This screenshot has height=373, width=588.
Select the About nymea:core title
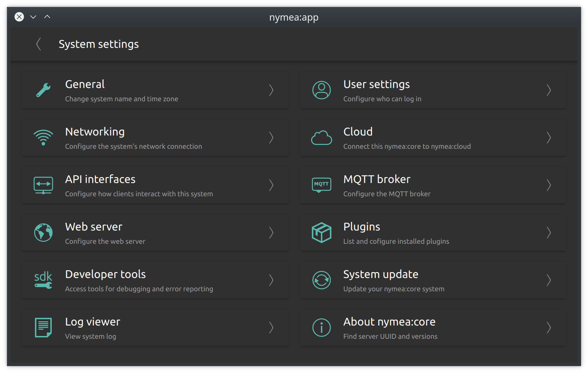tap(389, 322)
